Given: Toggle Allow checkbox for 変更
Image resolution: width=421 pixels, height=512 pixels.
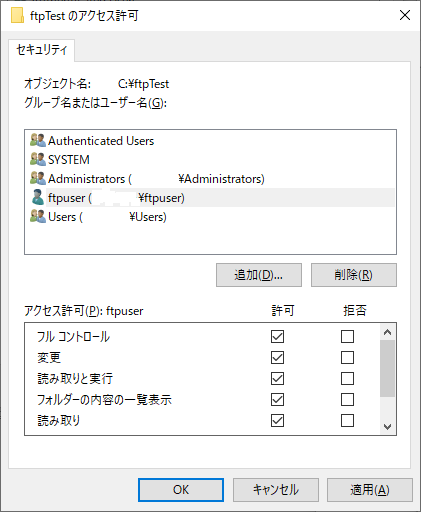Looking at the screenshot, I should (x=277, y=357).
